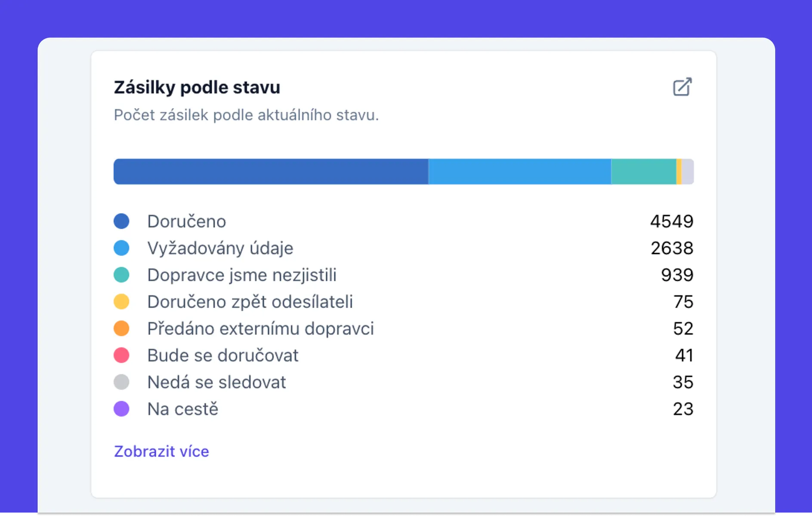
Task: Select the Dopravce jsme nezjistili label
Action: point(242,275)
